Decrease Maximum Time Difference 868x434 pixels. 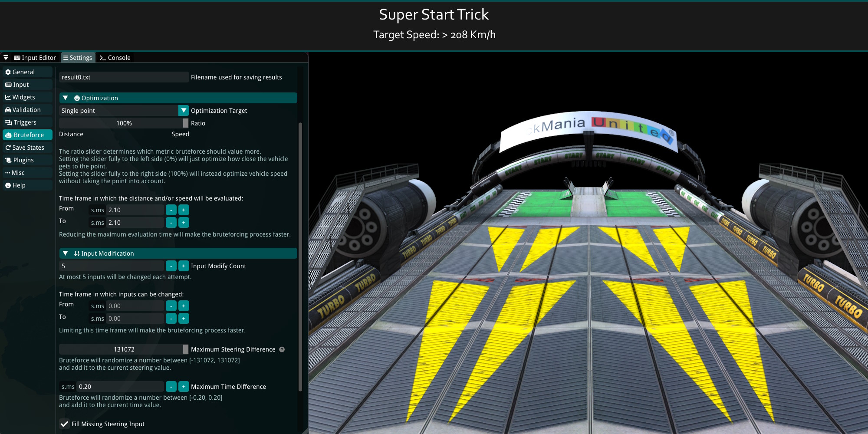(171, 387)
